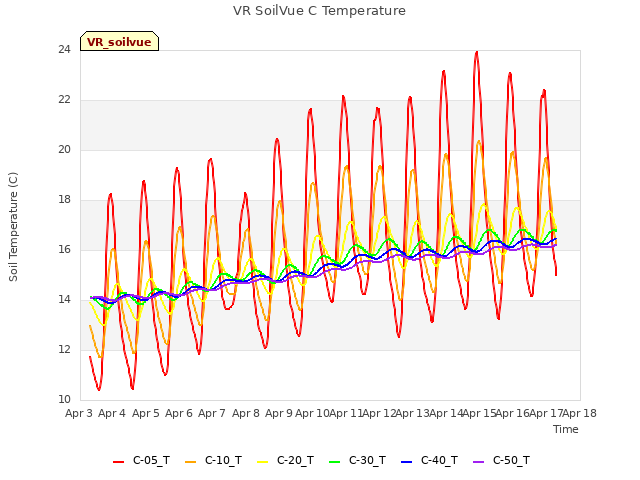Click the yellow C-20_T legend swatch
640x480 pixels.
click(263, 462)
